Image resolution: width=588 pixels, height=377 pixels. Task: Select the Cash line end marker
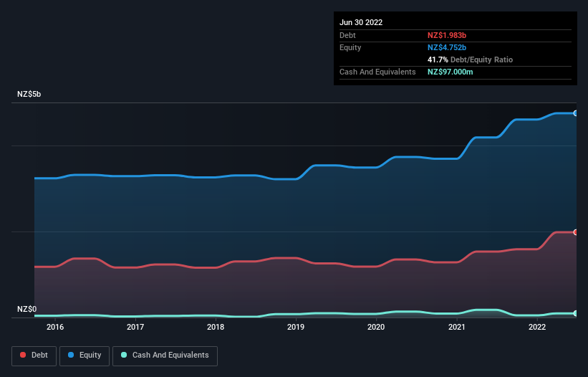576,313
